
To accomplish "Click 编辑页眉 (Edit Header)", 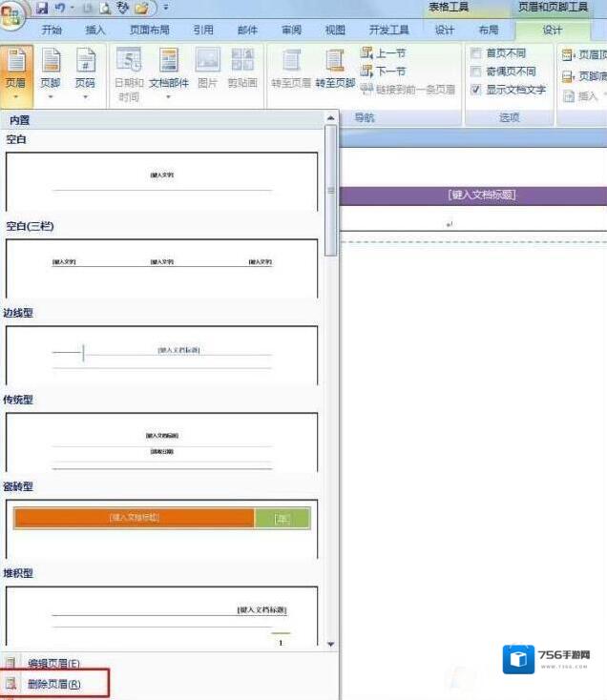I will [53, 664].
